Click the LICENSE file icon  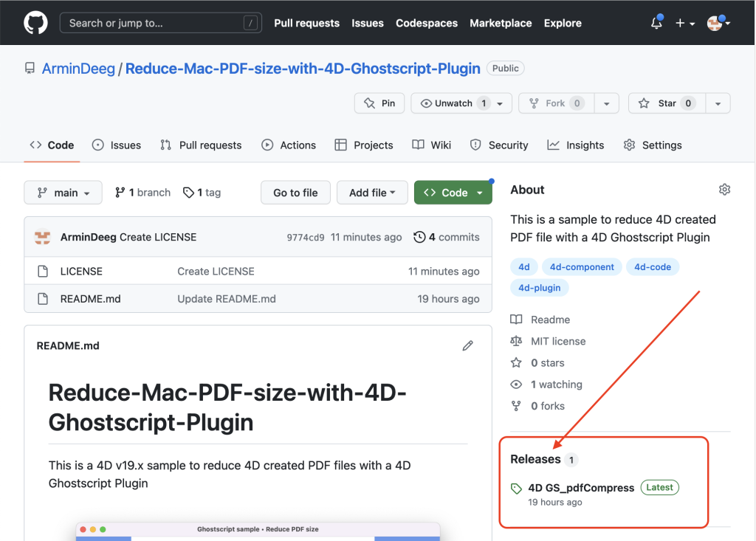tap(43, 272)
